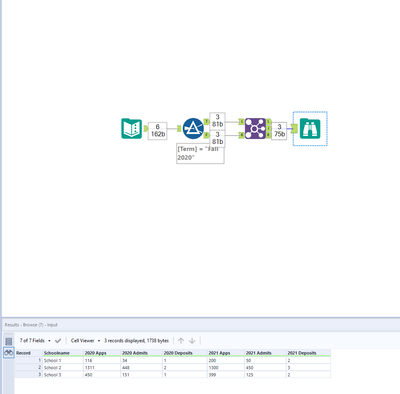Select the School 2 cell

pyautogui.click(x=63, y=368)
